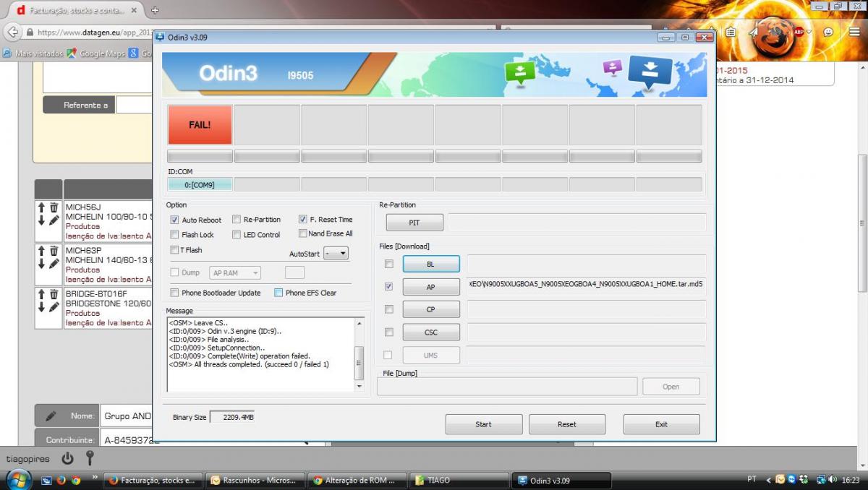
Task: Go back with the Firefox back arrow
Action: coord(12,33)
